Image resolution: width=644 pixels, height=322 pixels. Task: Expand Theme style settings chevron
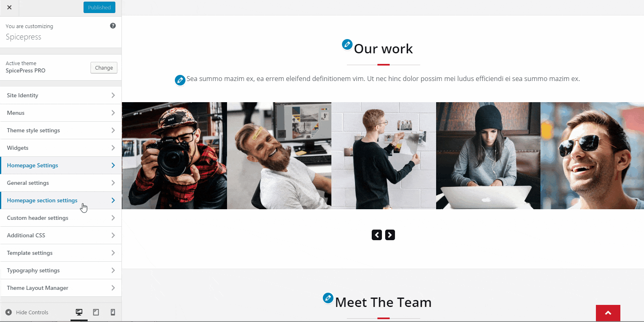[x=113, y=130]
